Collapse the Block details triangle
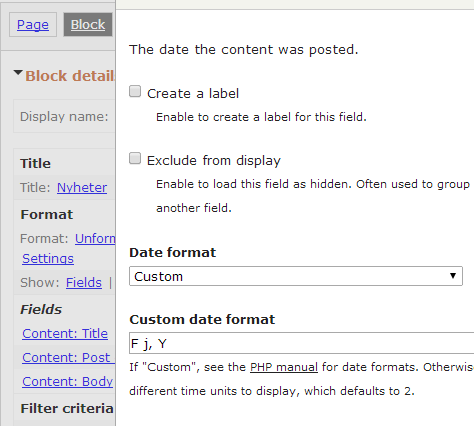This screenshot has width=474, height=426. [18, 73]
